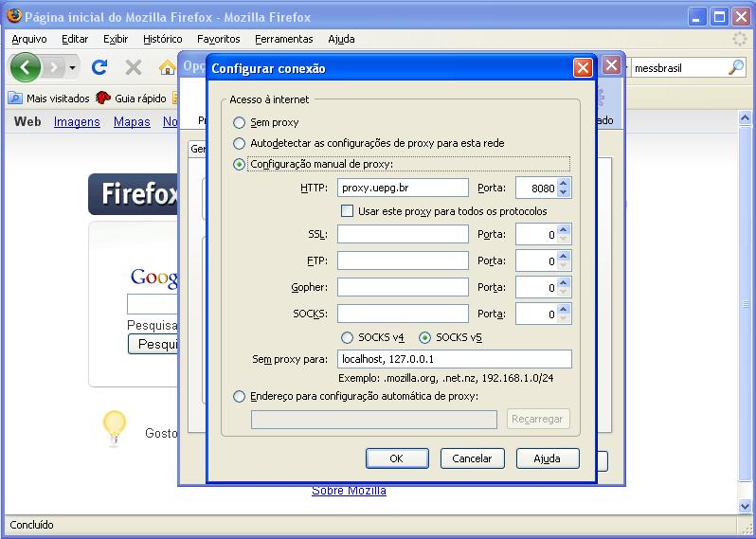This screenshot has height=539, width=756.
Task: Click the automatic proxy configuration URL field
Action: [x=374, y=420]
